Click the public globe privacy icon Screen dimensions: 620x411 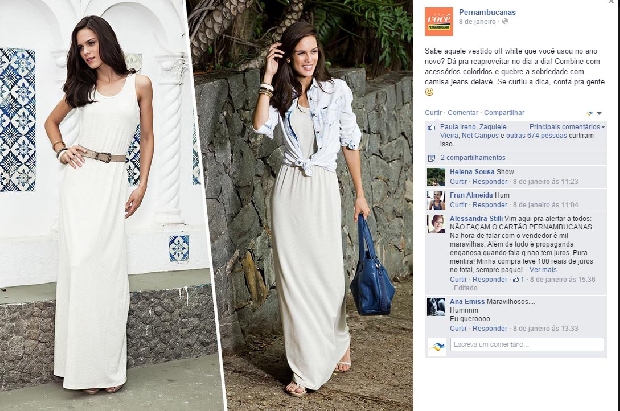(505, 21)
